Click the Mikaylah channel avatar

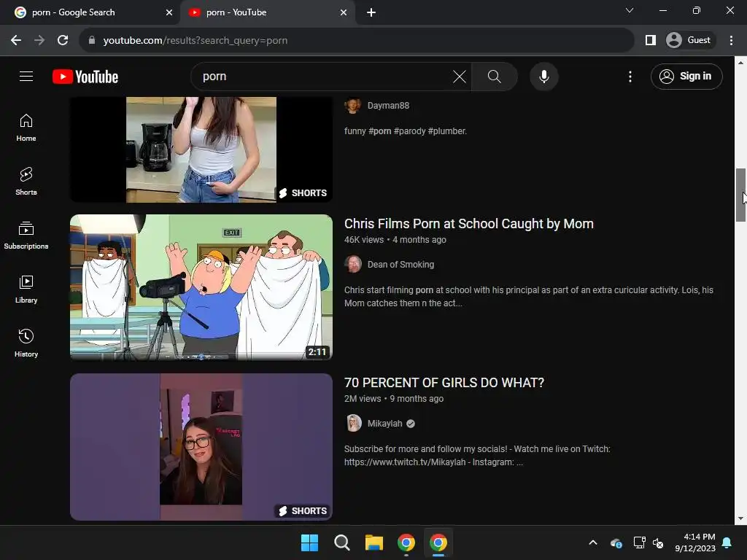354,424
